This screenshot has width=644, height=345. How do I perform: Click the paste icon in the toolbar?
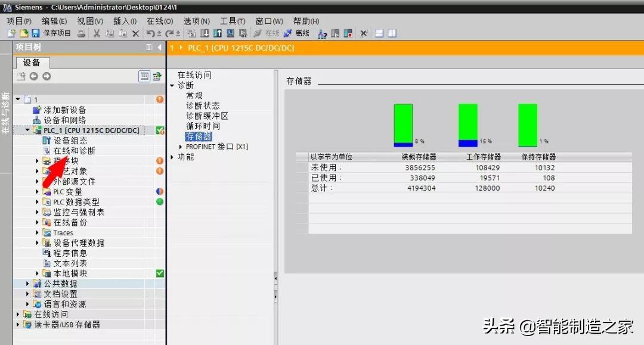122,33
